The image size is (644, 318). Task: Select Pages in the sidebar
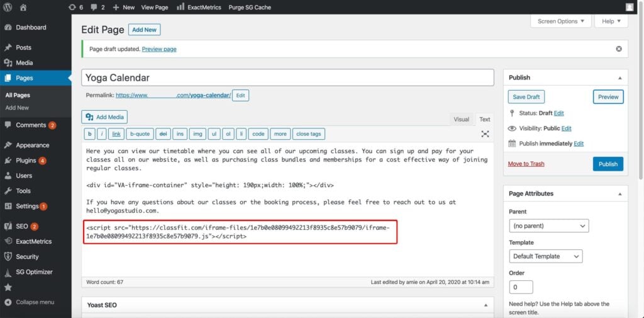[36, 78]
